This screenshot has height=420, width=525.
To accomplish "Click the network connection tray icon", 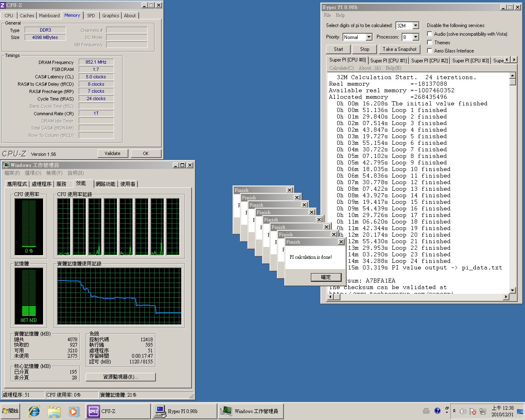I will coord(483,411).
